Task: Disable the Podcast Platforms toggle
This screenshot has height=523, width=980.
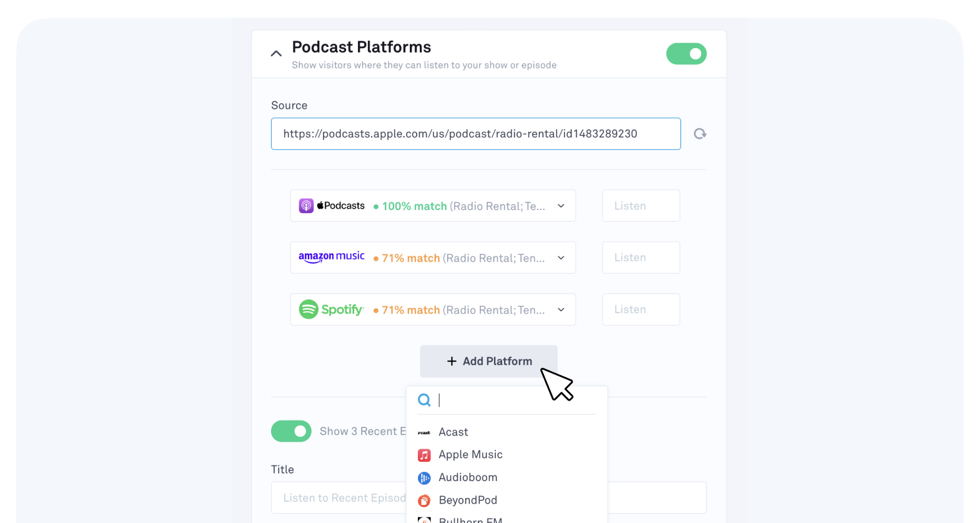Action: tap(686, 54)
